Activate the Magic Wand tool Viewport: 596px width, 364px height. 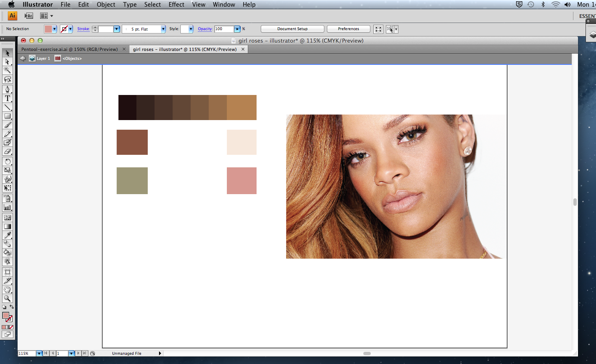pos(7,71)
